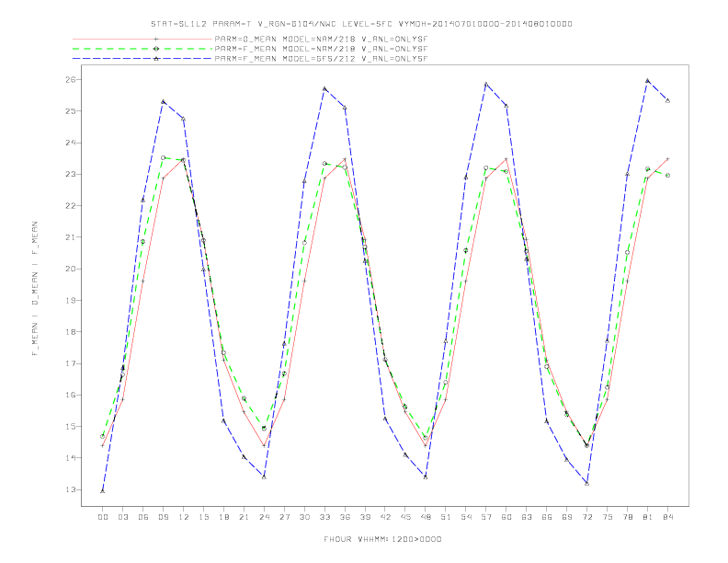Click x-axis tick label 24
Screen dimensions: 728x563
point(264,517)
